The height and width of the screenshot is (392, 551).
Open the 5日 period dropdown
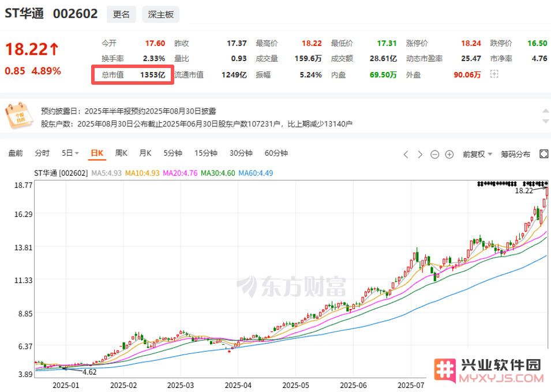(70, 153)
